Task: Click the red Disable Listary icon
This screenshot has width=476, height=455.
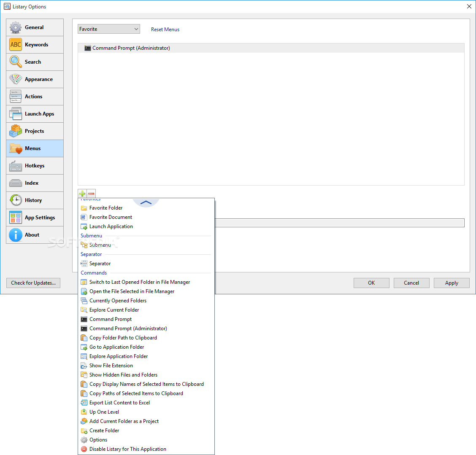Action: coord(84,449)
